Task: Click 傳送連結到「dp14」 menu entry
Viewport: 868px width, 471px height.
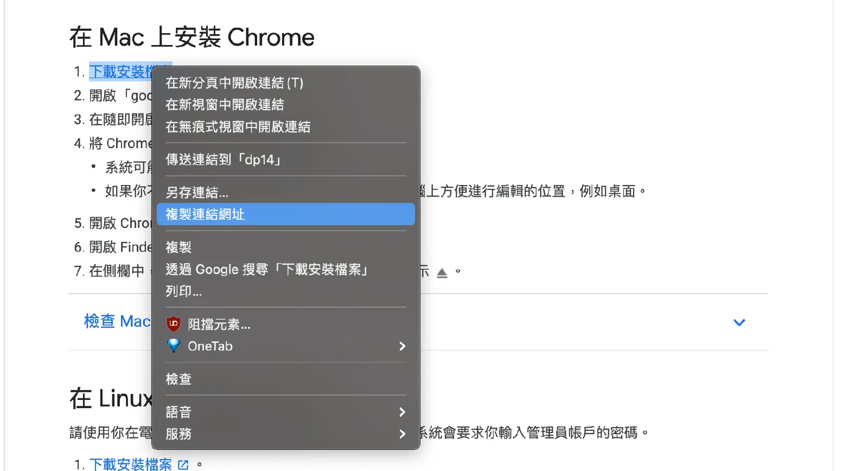Action: pos(224,160)
